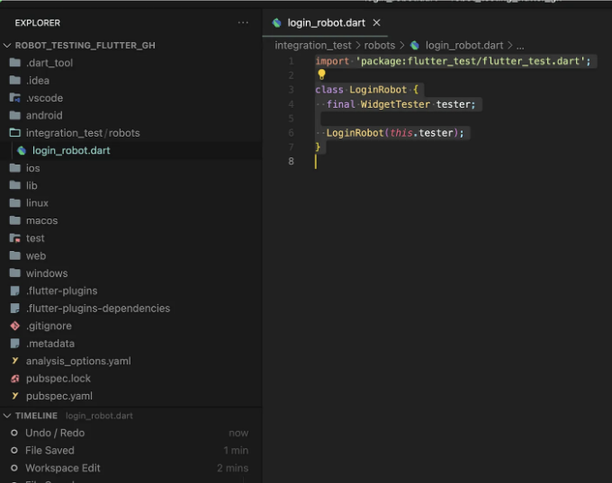Click the macos folder icon
This screenshot has width=612, height=483.
click(15, 220)
